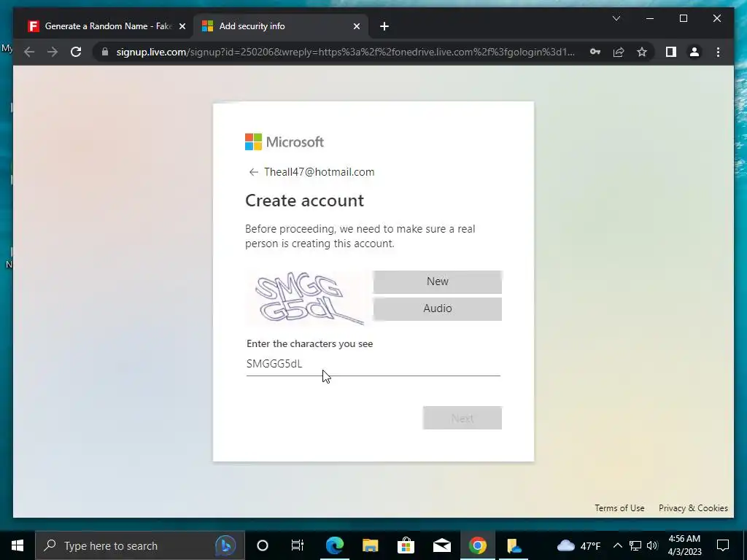Open saved passwords key icon
The image size is (747, 560).
pyautogui.click(x=595, y=52)
